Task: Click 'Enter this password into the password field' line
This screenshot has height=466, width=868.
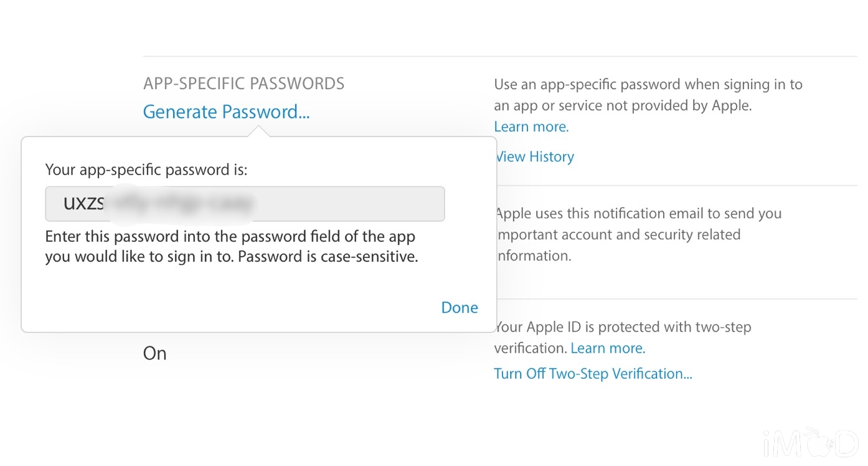Action: coord(230,237)
